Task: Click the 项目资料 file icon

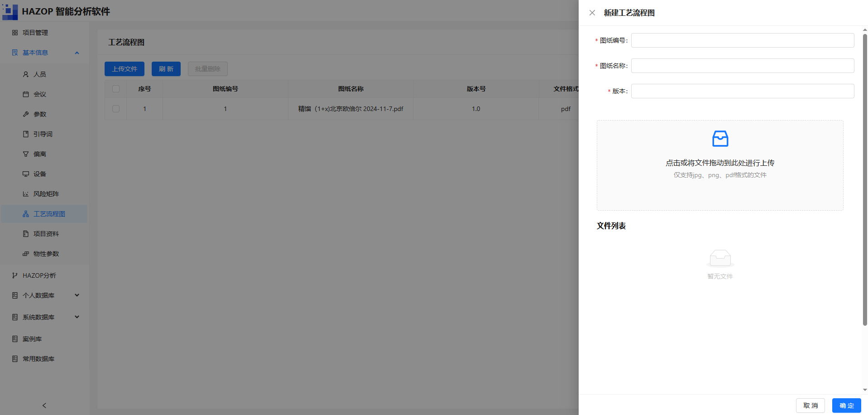Action: [26, 234]
